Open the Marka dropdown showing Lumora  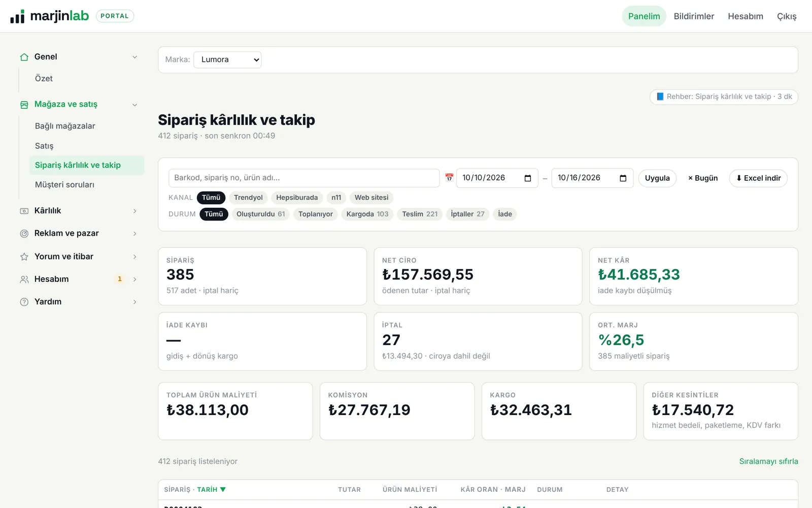227,60
